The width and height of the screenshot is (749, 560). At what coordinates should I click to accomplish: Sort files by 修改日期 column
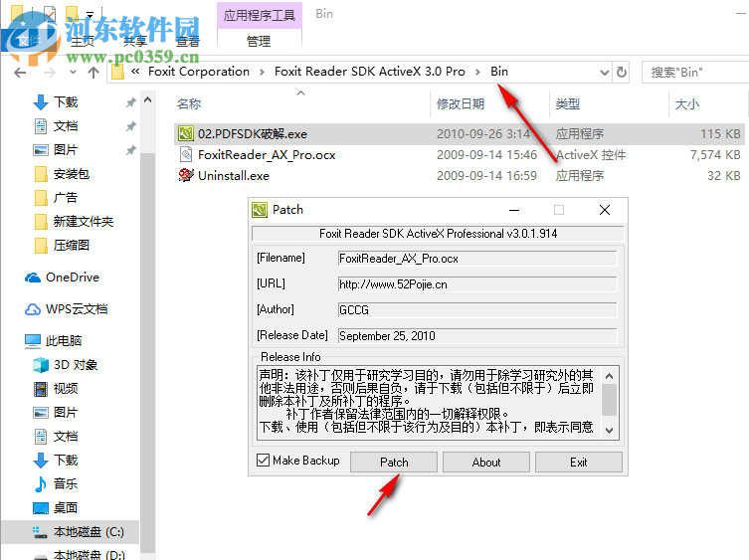(x=461, y=103)
